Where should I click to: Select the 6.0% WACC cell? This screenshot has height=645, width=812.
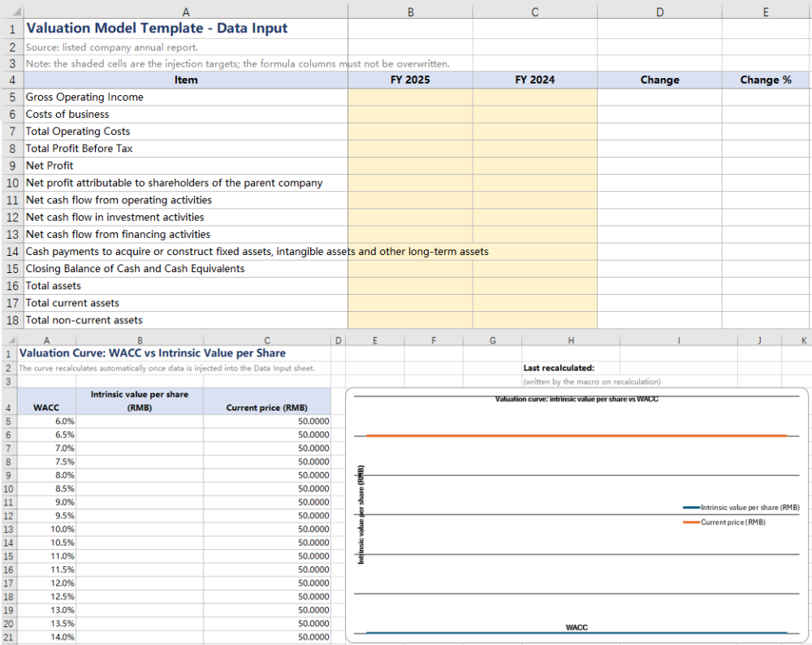[x=46, y=421]
